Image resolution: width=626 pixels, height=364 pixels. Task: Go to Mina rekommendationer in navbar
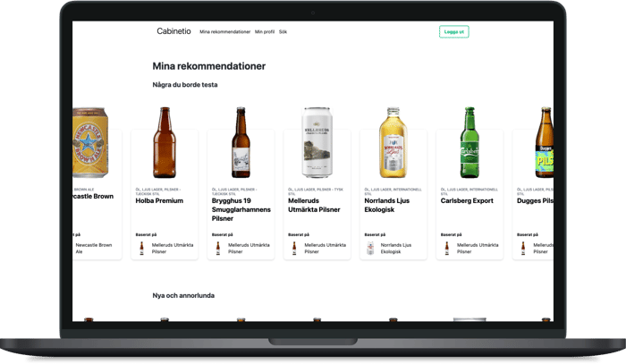click(224, 32)
